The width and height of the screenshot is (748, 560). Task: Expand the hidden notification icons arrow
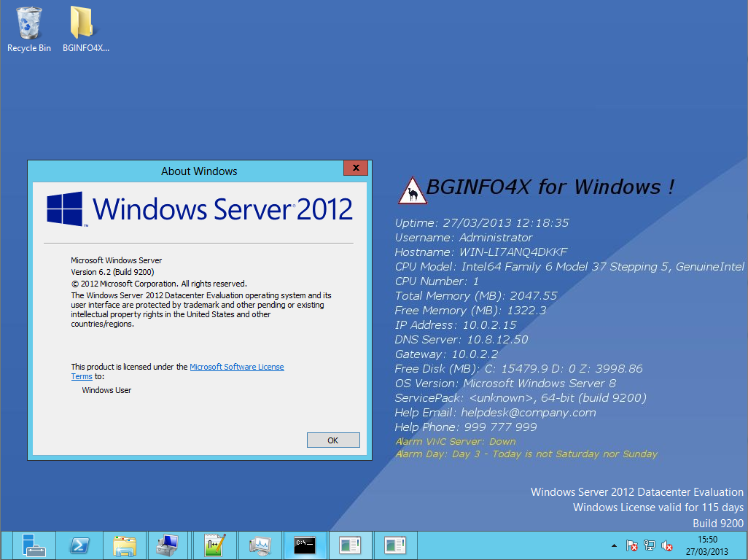pos(614,545)
